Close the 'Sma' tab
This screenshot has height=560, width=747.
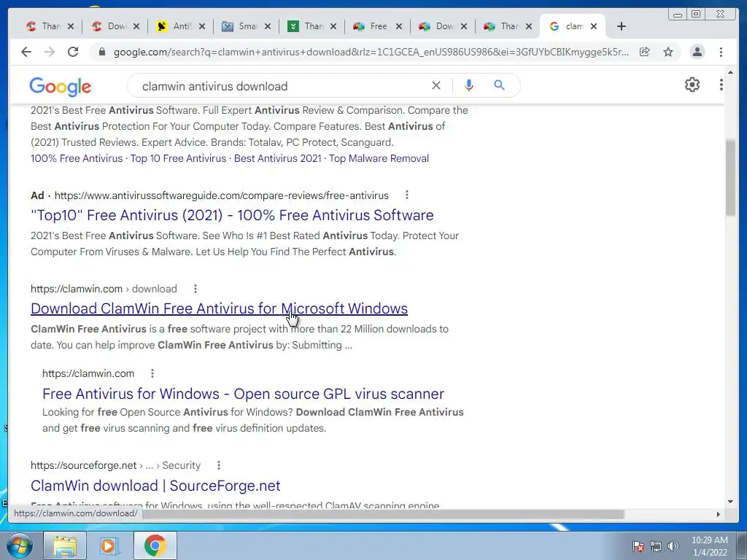pyautogui.click(x=268, y=26)
